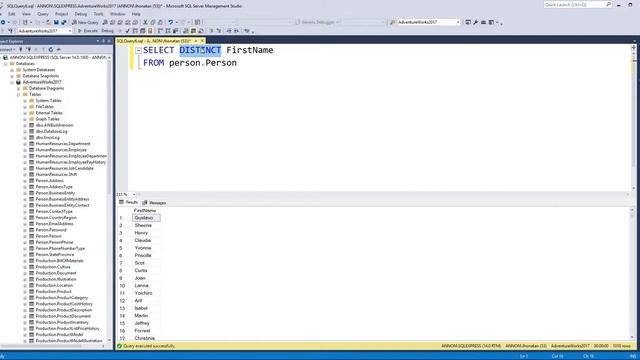The width and height of the screenshot is (640, 360).
Task: Click the Person.Password table in tree
Action: click(x=51, y=230)
